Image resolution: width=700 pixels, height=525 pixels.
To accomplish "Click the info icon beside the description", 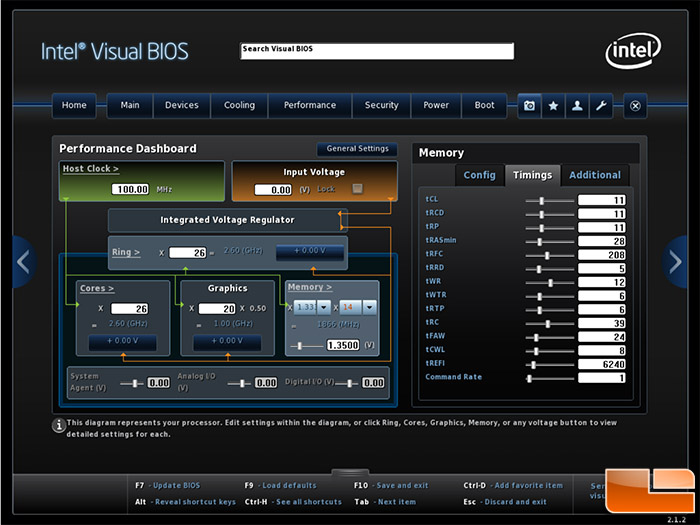I will click(59, 425).
